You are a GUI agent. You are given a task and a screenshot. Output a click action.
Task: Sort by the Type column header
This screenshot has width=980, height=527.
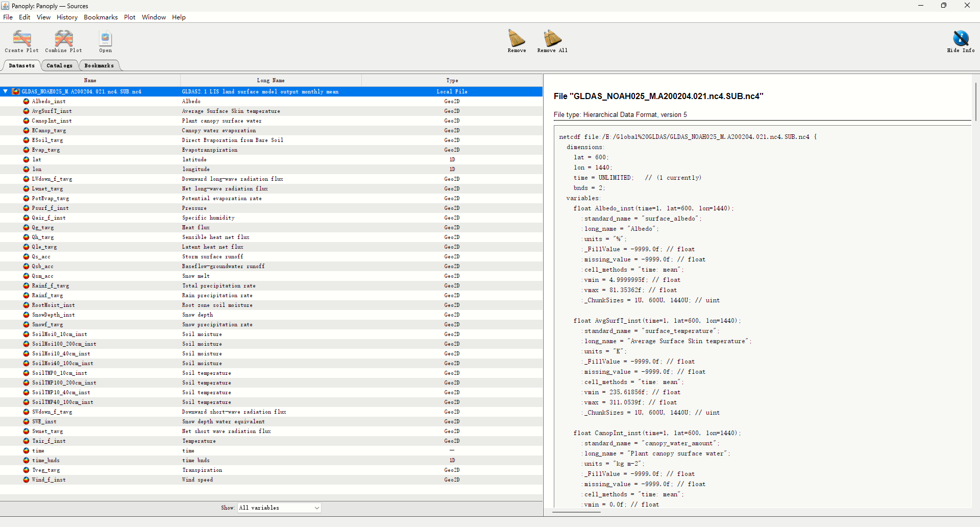(452, 80)
